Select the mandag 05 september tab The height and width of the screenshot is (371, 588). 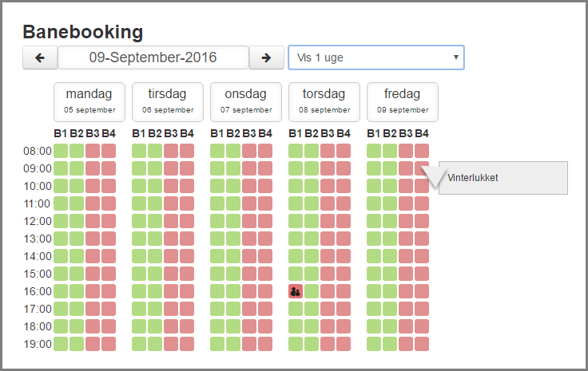coord(89,101)
